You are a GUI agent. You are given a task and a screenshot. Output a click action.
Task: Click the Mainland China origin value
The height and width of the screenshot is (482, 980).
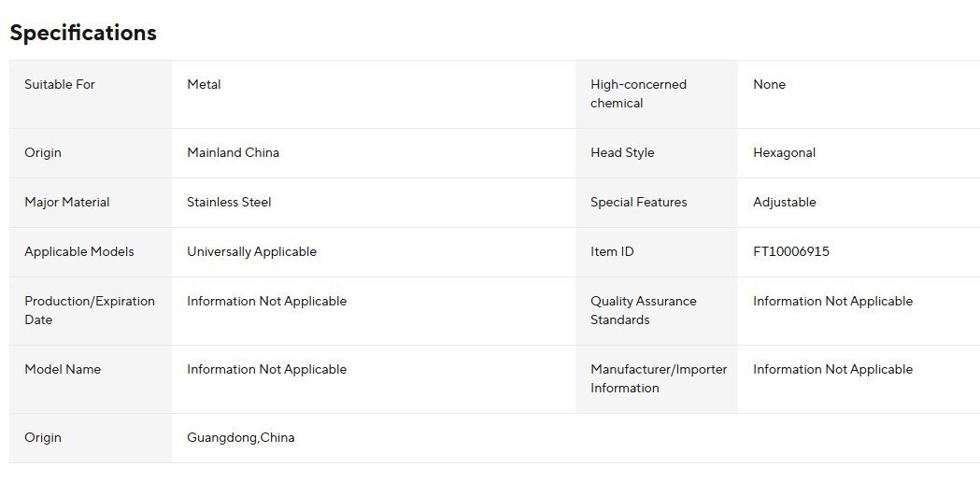[x=233, y=152]
